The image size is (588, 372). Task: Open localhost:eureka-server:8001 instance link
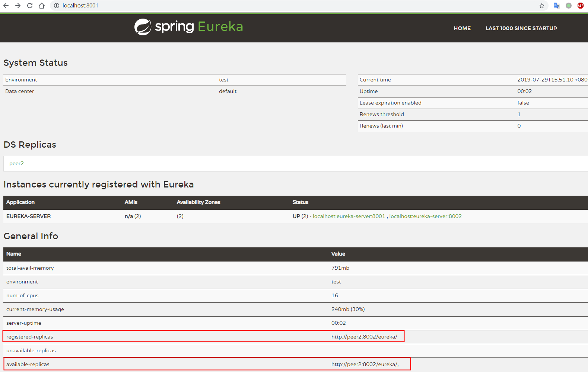click(349, 216)
